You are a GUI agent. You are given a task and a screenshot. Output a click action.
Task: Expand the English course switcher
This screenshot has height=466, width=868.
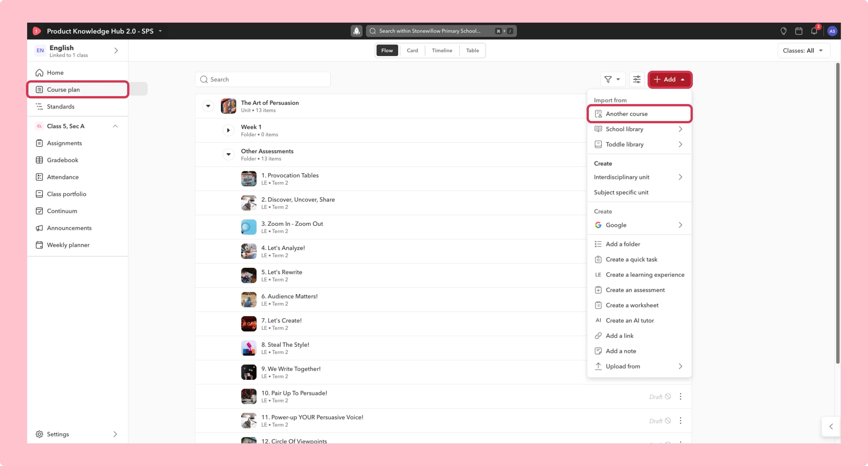click(116, 51)
